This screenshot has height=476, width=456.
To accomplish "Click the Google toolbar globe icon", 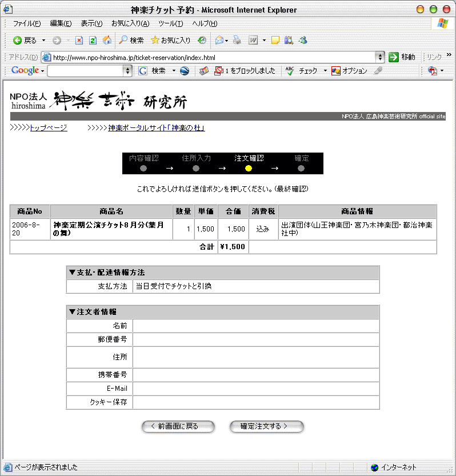I will tap(185, 71).
